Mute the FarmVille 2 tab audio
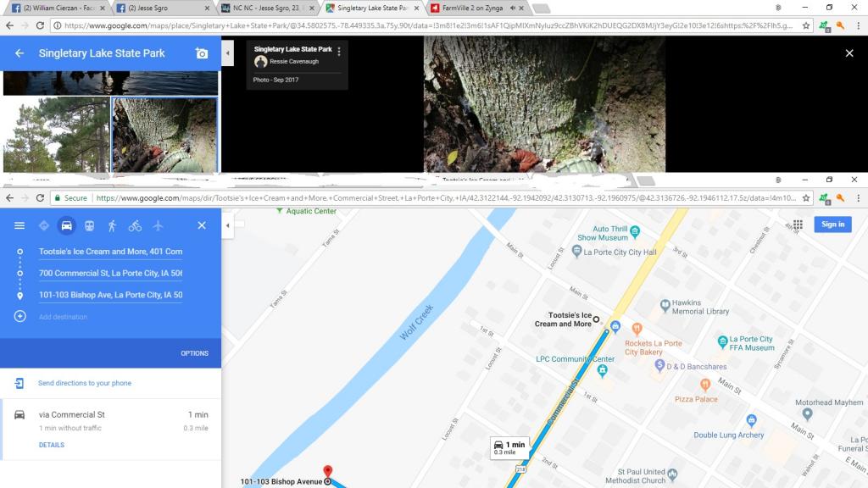 click(513, 8)
